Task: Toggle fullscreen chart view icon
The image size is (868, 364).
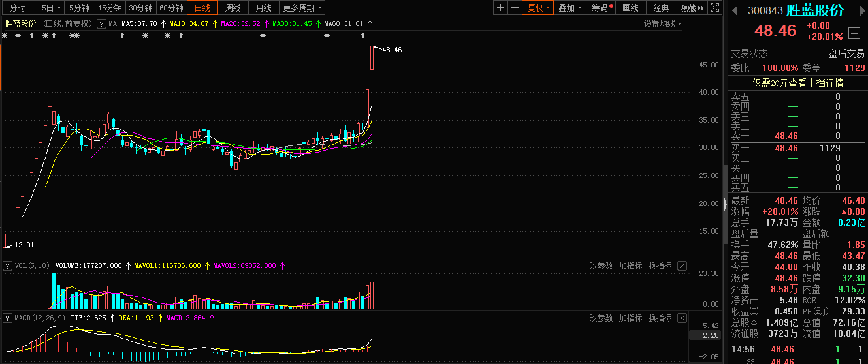Action: [x=716, y=8]
